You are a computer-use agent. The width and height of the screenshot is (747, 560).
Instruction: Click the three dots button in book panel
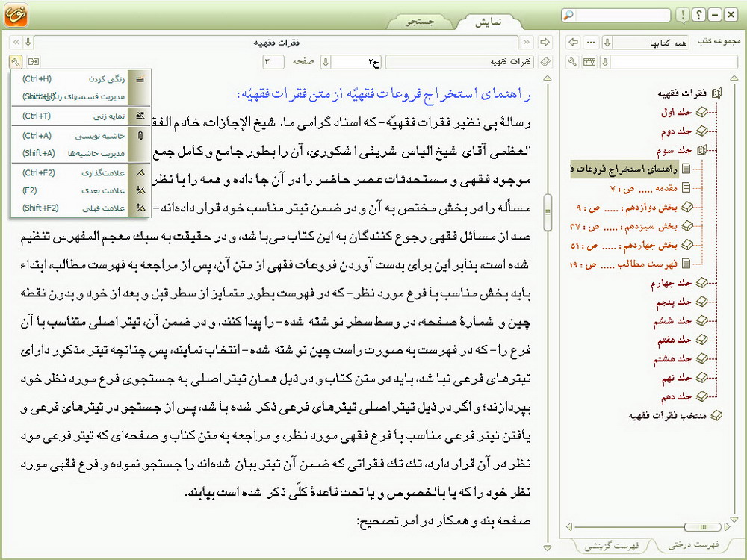click(x=591, y=42)
